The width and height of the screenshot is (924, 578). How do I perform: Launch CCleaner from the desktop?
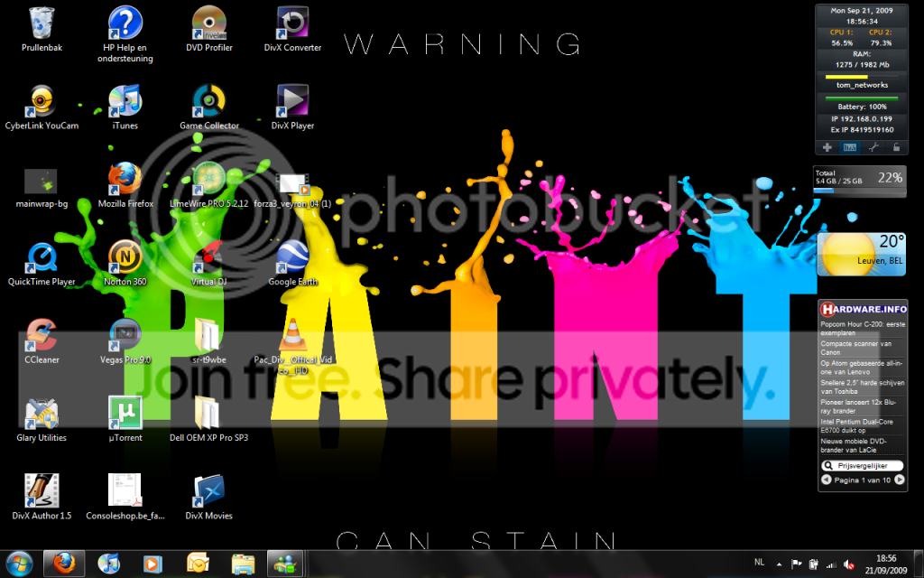click(42, 341)
